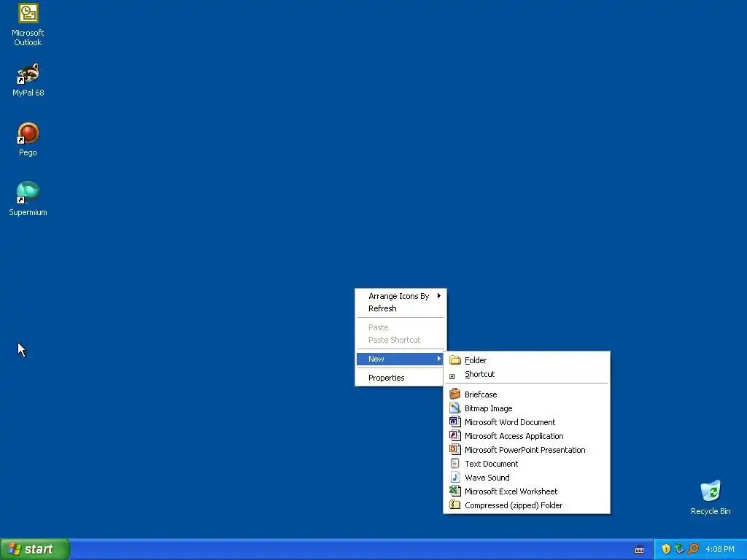Click the on-screen keyboard taskbar icon
This screenshot has height=560, width=747.
tap(639, 550)
